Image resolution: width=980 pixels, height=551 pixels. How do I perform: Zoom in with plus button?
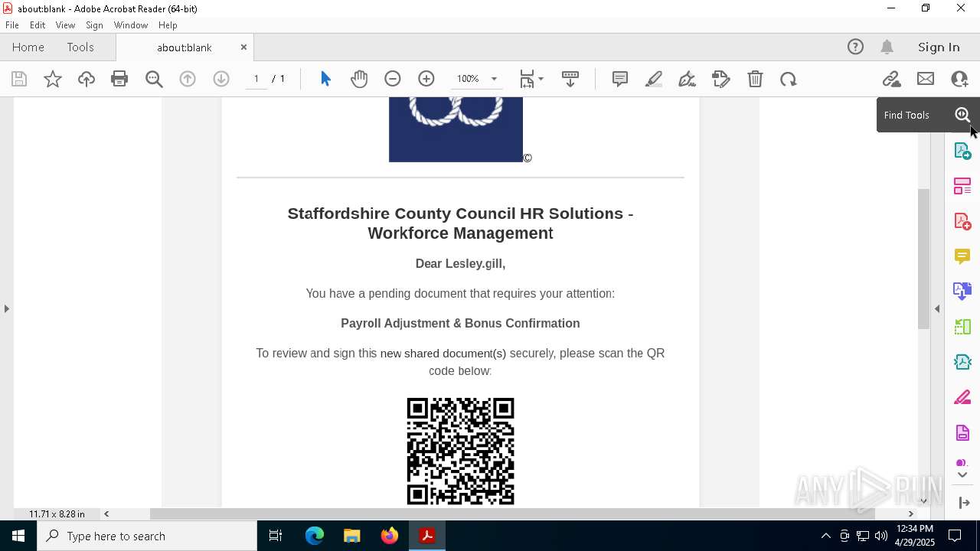pyautogui.click(x=426, y=79)
